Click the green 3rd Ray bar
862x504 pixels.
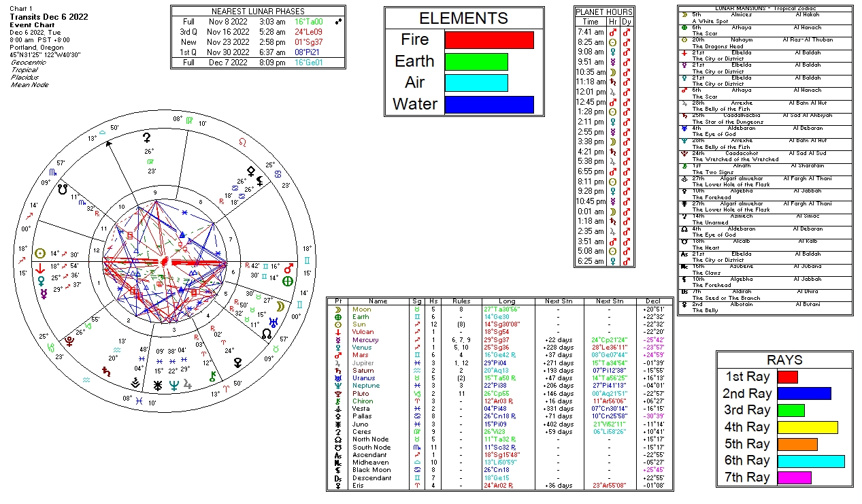(x=791, y=410)
